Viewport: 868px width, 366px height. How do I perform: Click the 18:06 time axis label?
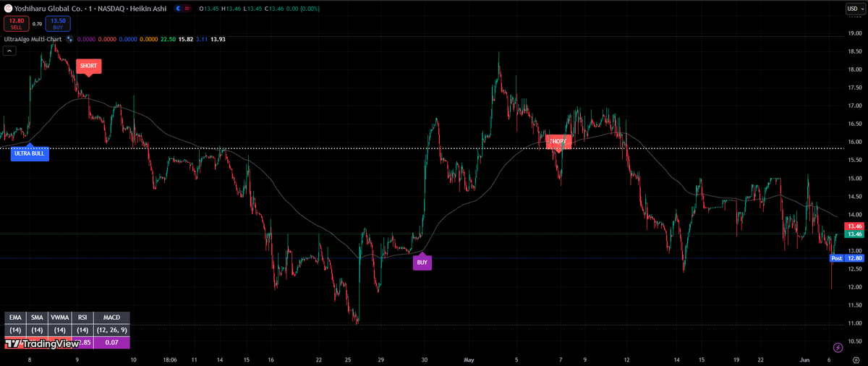click(x=170, y=359)
